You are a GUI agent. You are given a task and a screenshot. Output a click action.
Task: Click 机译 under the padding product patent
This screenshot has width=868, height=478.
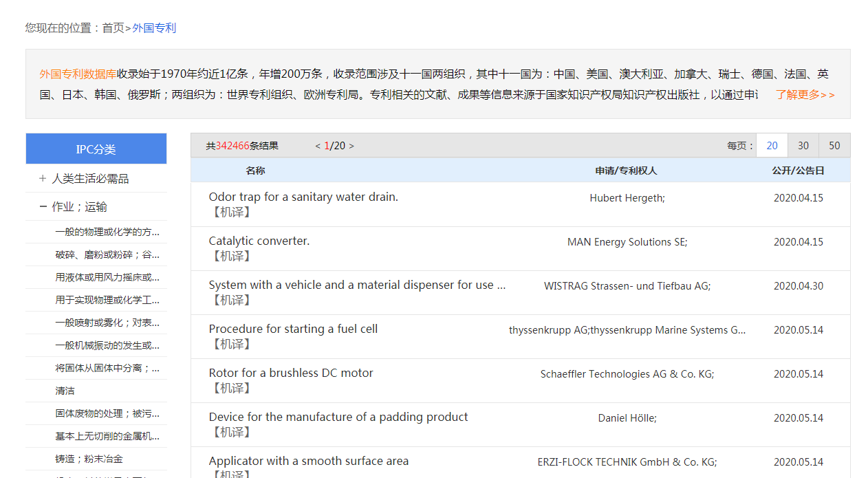[231, 433]
